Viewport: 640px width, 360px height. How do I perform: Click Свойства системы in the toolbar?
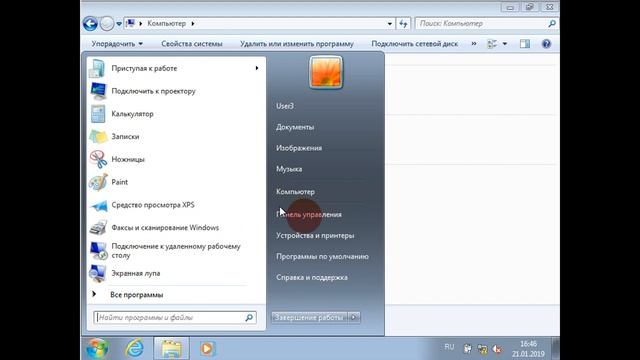coord(192,44)
